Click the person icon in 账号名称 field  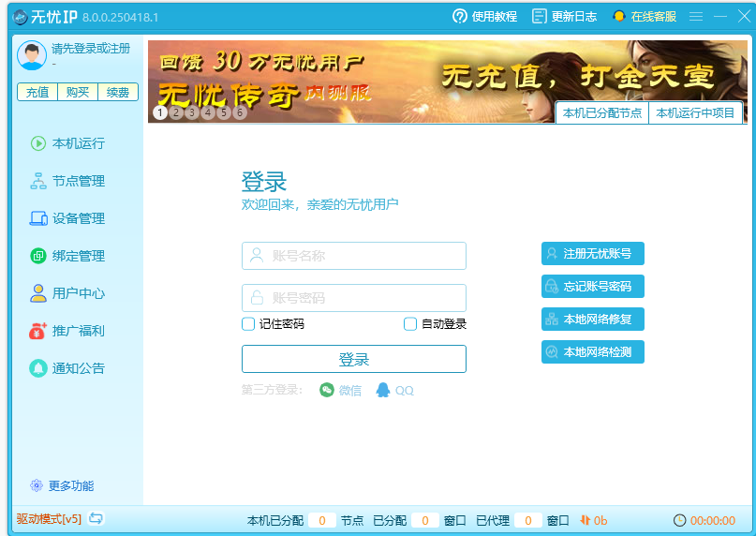point(257,255)
